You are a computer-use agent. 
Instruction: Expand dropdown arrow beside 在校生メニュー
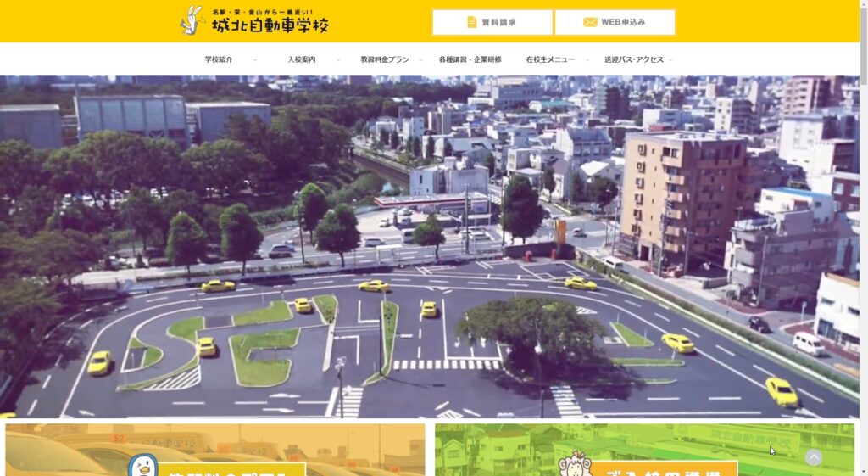pyautogui.click(x=587, y=60)
